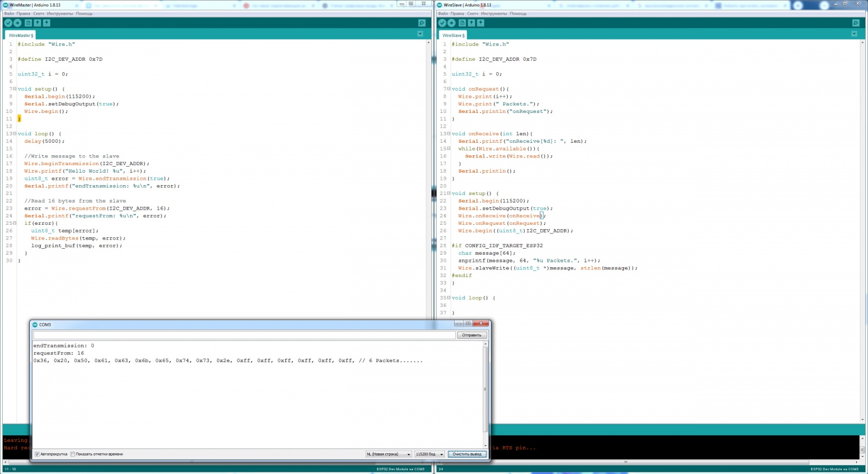
Task: Click the Arduino logo in WireMaster title bar
Action: click(x=6, y=5)
